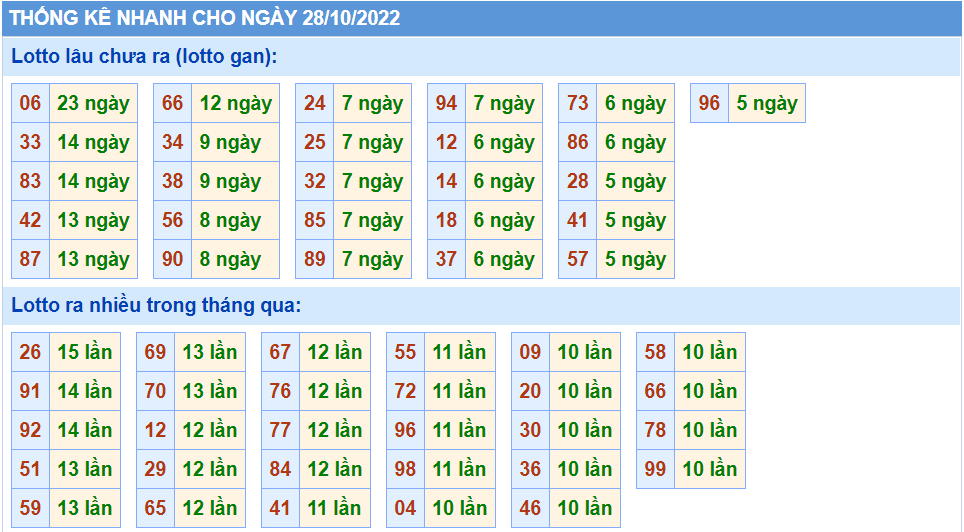Select the '12 lần' cell beside number 76
964x532 pixels.
click(335, 391)
